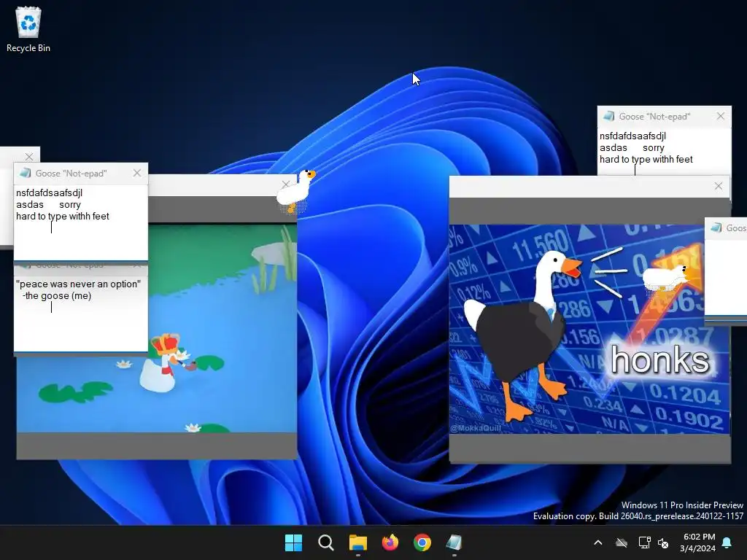Image resolution: width=747 pixels, height=560 pixels.
Task: Click the left Goose "Not-epad" title
Action: click(71, 174)
